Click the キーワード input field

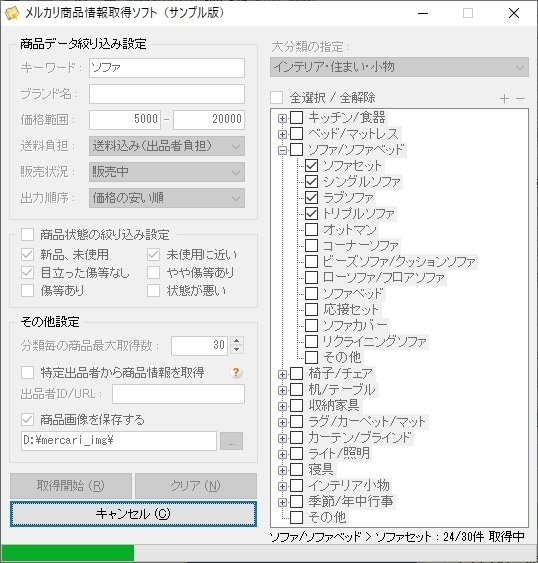(x=167, y=68)
